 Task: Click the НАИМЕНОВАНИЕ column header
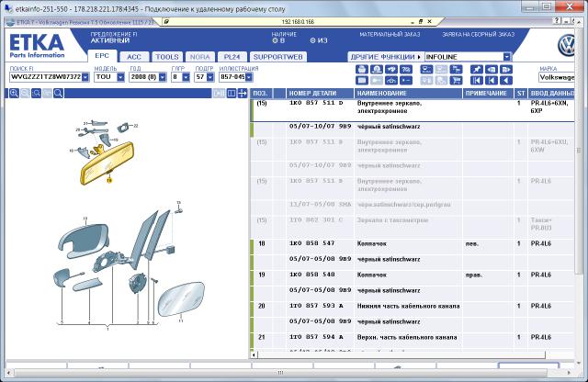coord(408,94)
